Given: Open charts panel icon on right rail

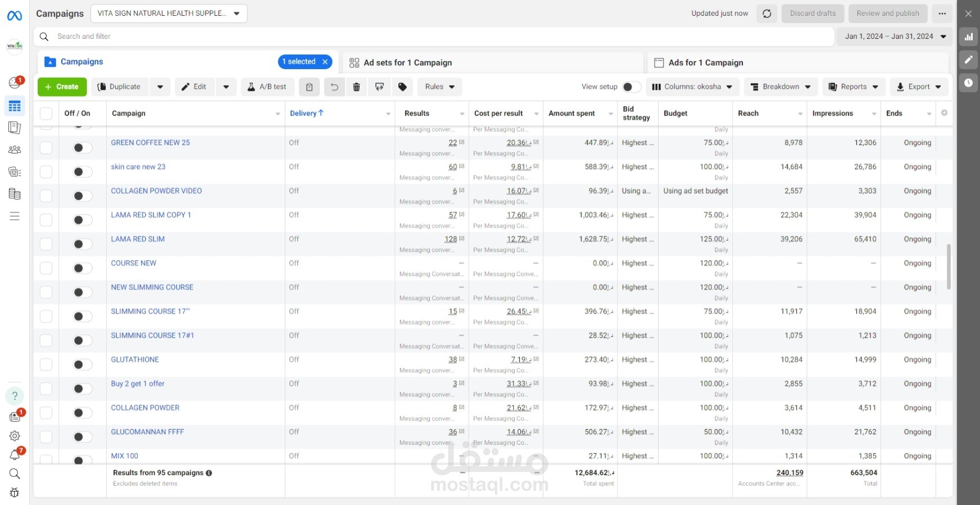Looking at the screenshot, I should pos(969,37).
